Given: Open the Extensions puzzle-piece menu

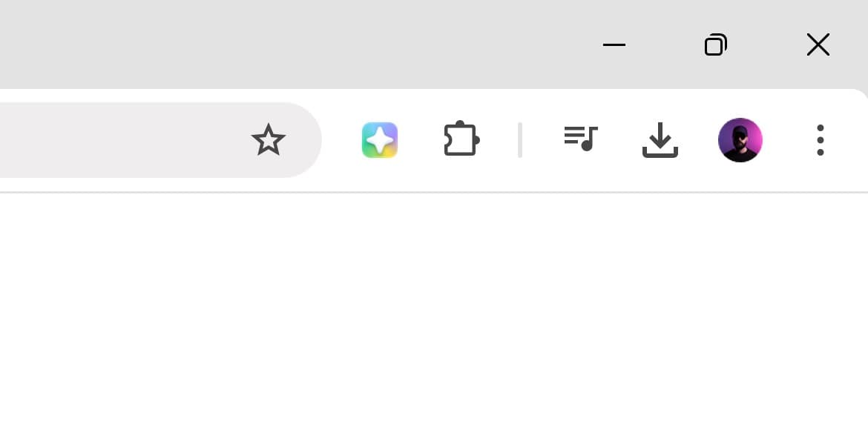Looking at the screenshot, I should click(461, 139).
